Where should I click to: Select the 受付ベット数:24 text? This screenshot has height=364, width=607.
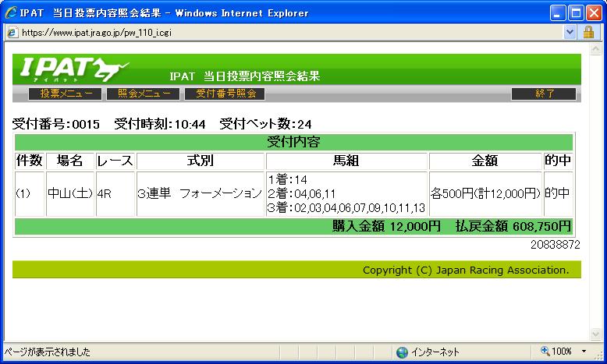[x=265, y=124]
